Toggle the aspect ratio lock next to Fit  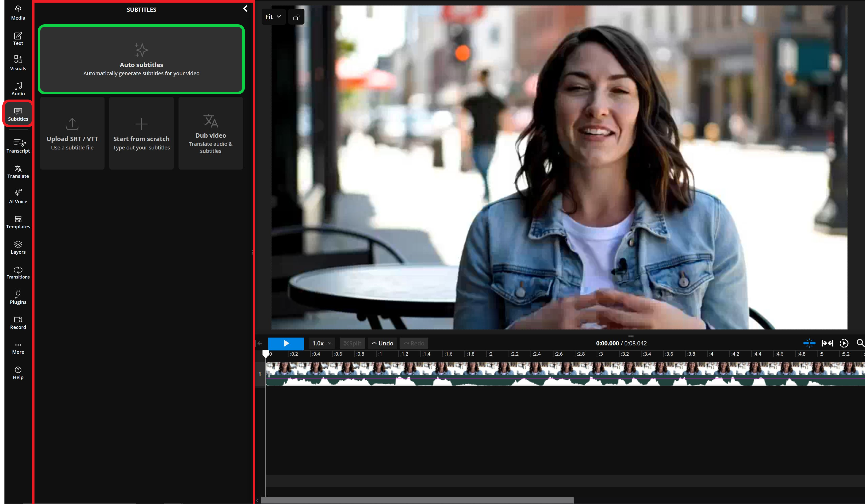point(296,16)
